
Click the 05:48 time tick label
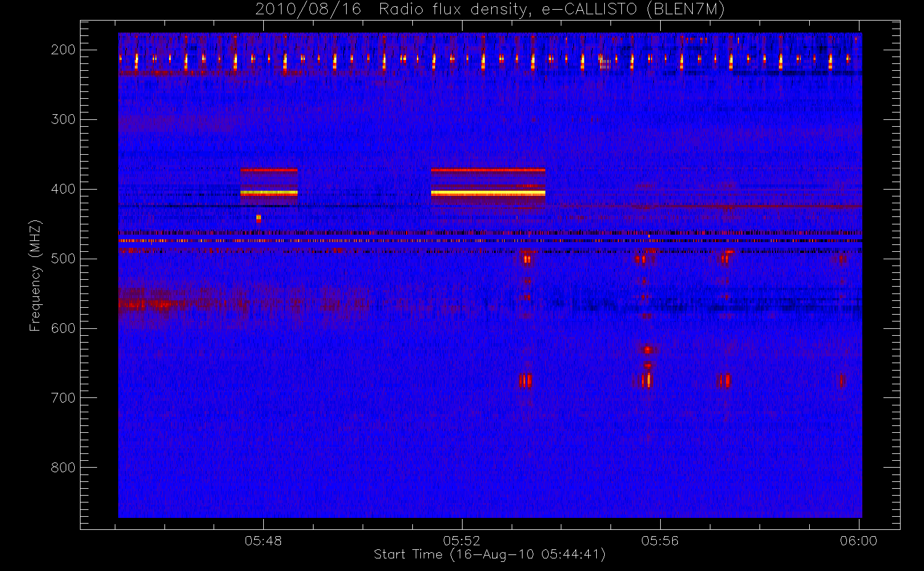[x=263, y=541]
